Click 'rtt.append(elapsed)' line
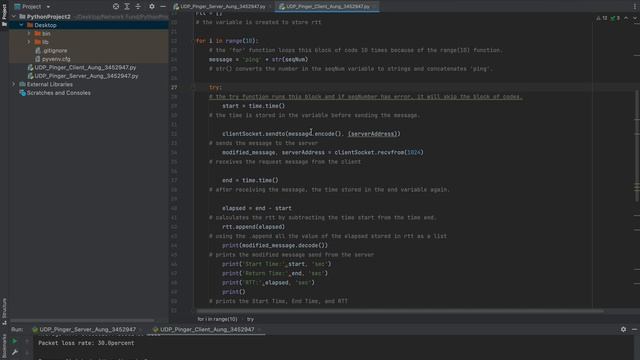Viewport: 640px width, 360px height. [x=253, y=227]
